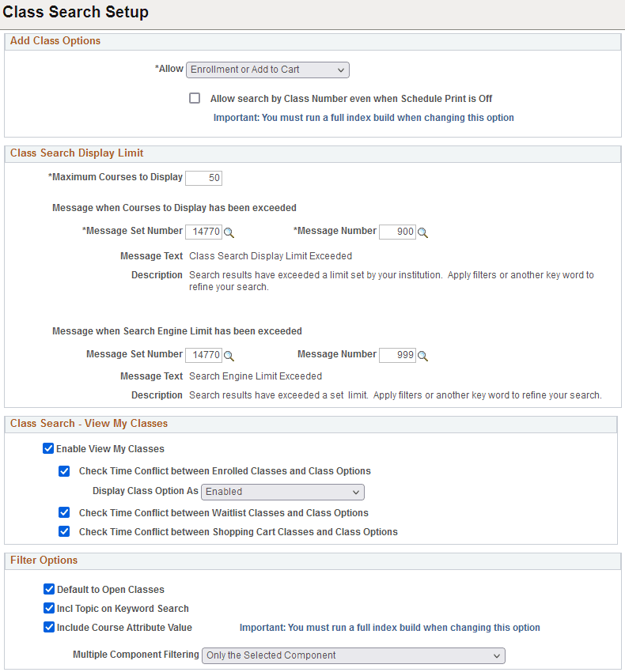This screenshot has width=625, height=672.
Task: Uncheck Include Course Attribute Value
Action: 49,627
